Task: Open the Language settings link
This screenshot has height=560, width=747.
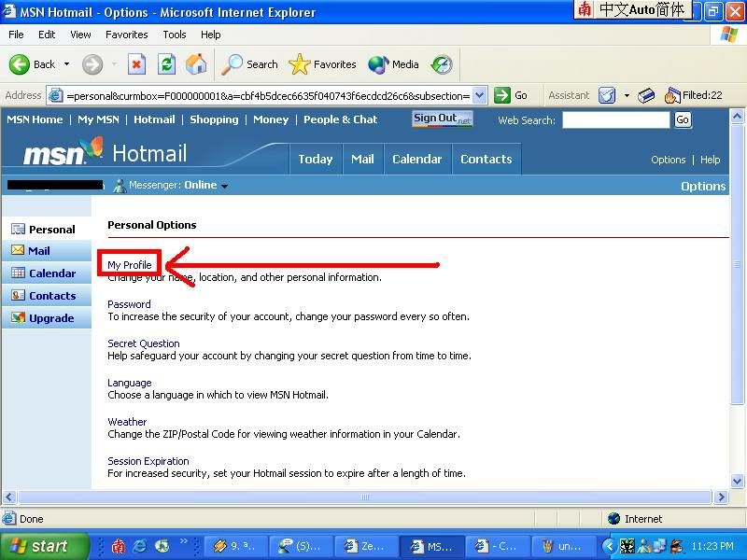Action: click(x=130, y=383)
